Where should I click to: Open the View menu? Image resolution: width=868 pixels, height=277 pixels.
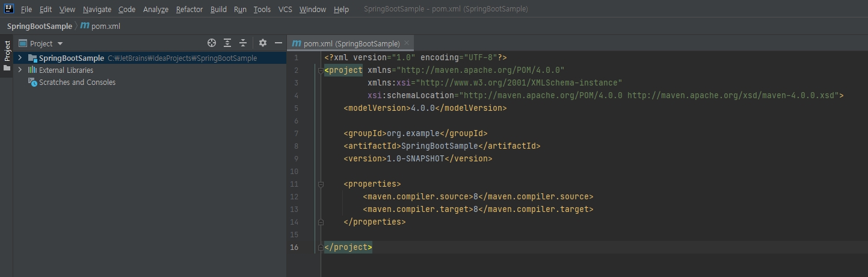[x=67, y=10]
